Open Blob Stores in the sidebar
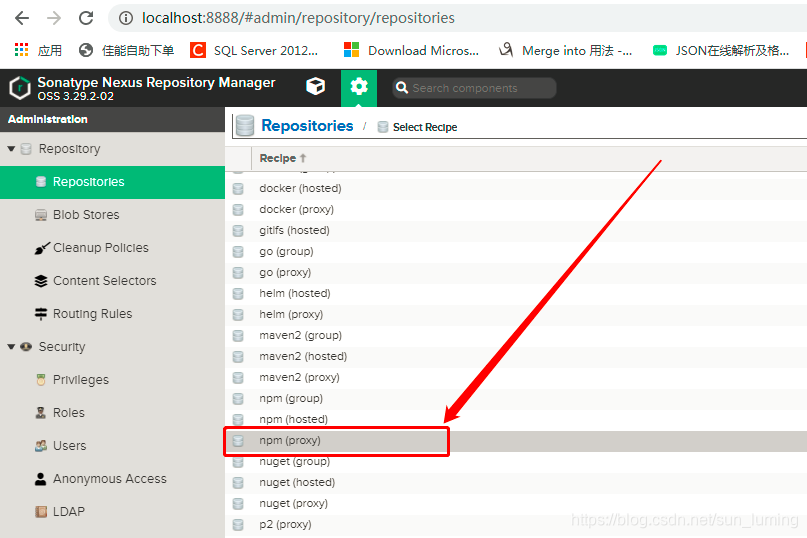 (x=112, y=215)
